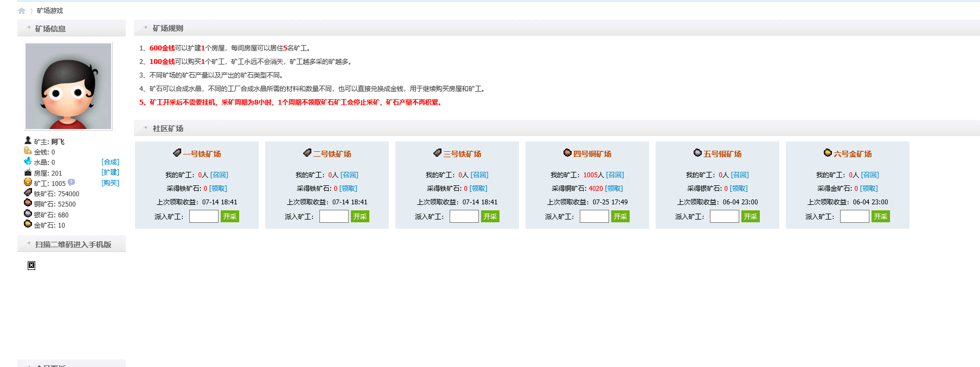Start mining with 开采 in 五号银矿场

pos(751,216)
